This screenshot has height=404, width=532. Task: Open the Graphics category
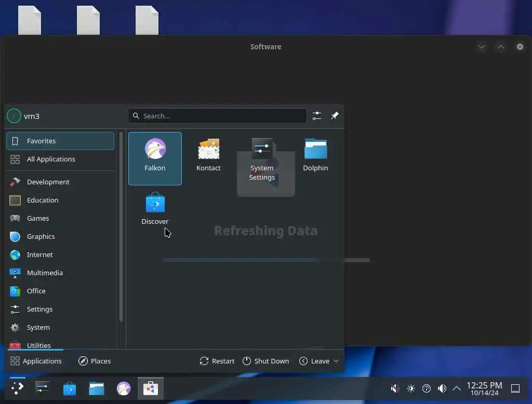60,236
